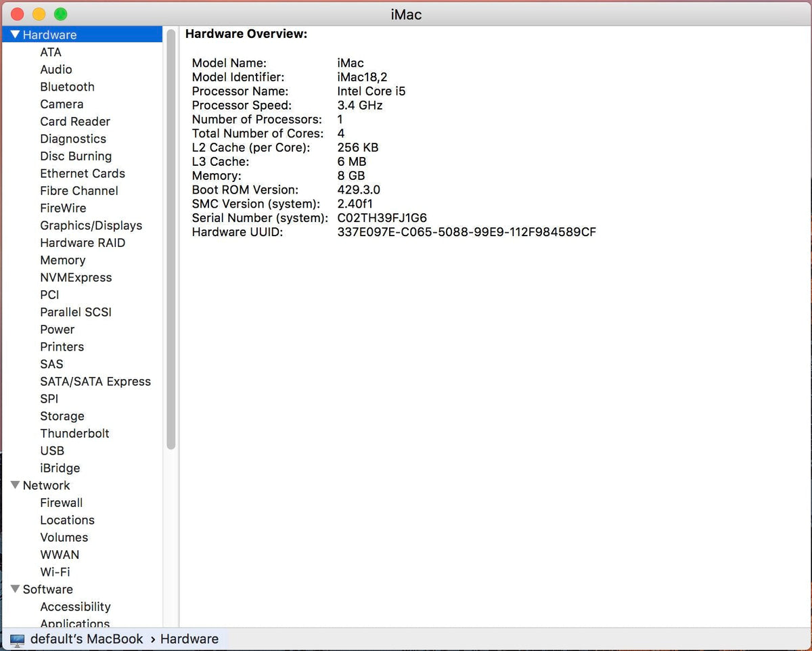View Thunderbolt device information
812x651 pixels.
(x=74, y=433)
